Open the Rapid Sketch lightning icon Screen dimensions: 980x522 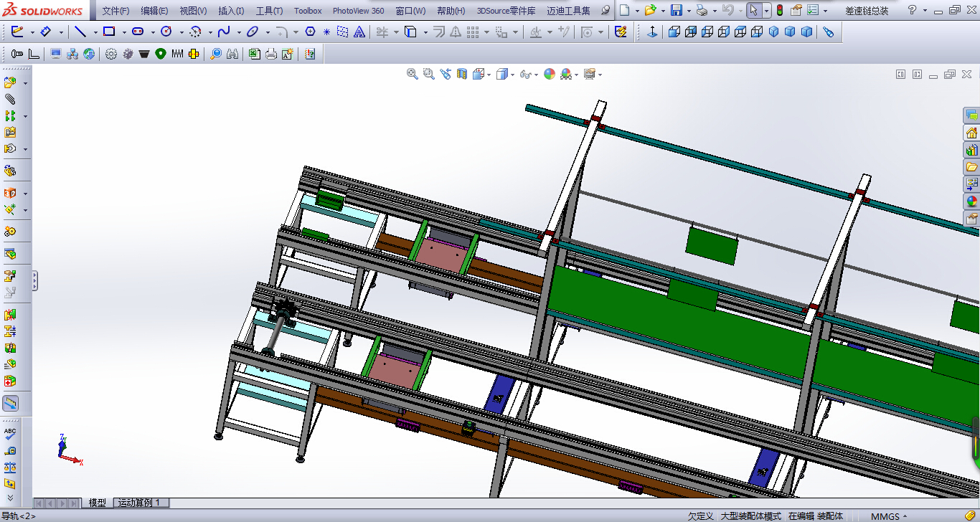[x=621, y=32]
